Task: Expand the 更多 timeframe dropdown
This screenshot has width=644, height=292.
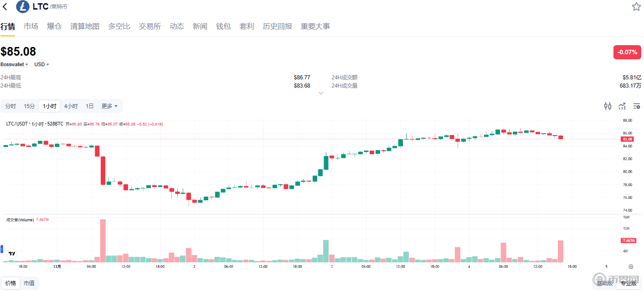Action: (109, 106)
